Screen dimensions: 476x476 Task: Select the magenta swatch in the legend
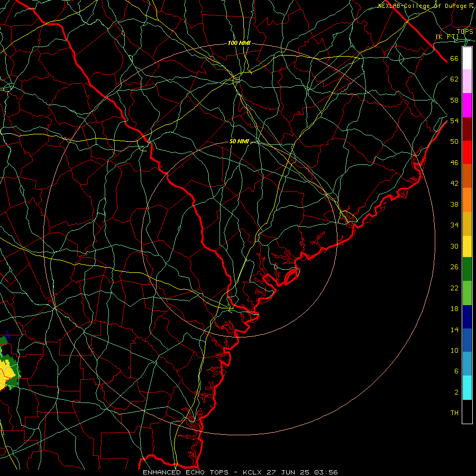467,105
